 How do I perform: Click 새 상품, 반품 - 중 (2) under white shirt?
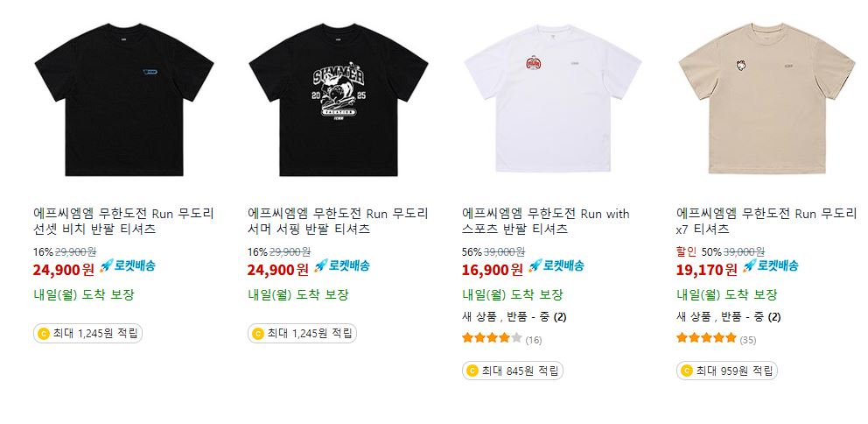tap(514, 317)
